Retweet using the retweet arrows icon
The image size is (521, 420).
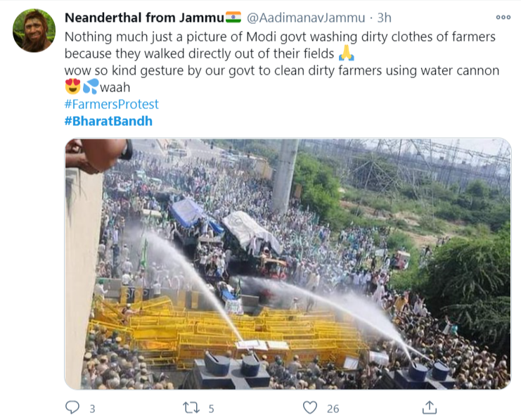coord(191,408)
